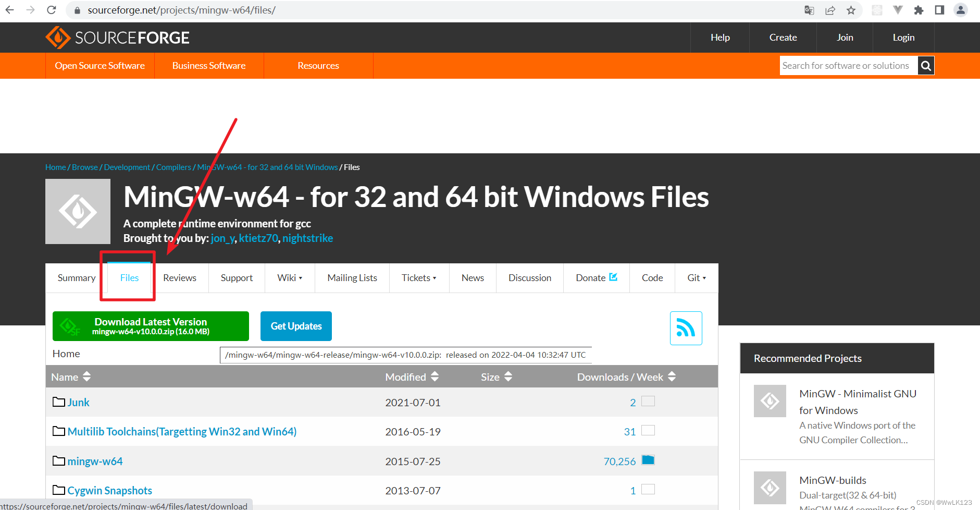Focus the software search input field
The height and width of the screenshot is (510, 980).
click(x=849, y=66)
